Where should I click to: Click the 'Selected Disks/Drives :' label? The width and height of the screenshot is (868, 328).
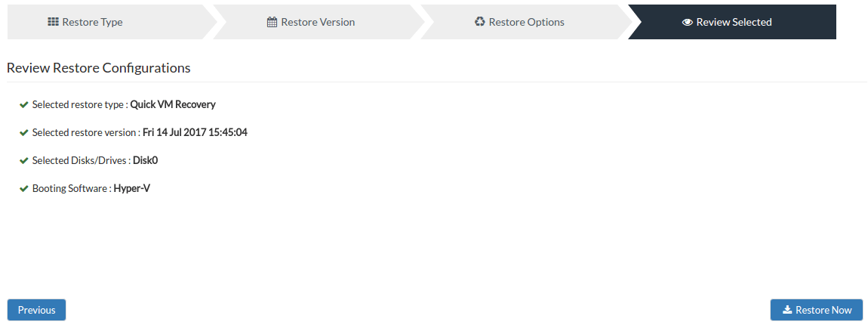click(82, 161)
